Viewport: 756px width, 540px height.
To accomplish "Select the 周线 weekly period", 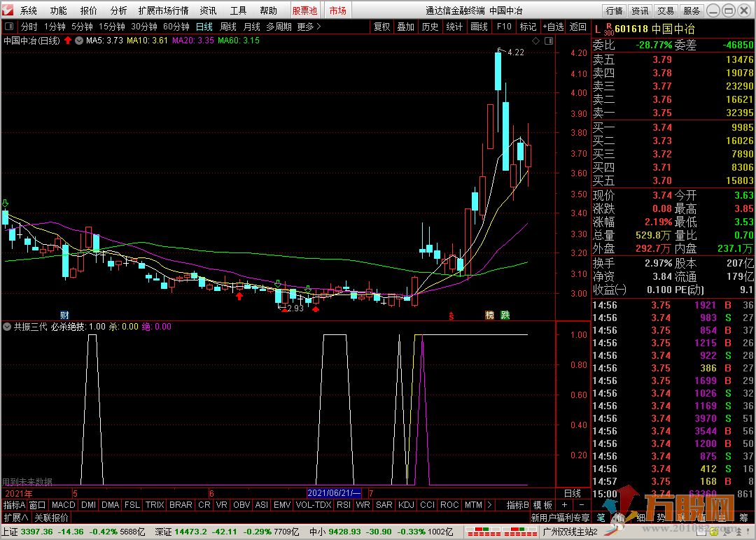I will coord(228,27).
